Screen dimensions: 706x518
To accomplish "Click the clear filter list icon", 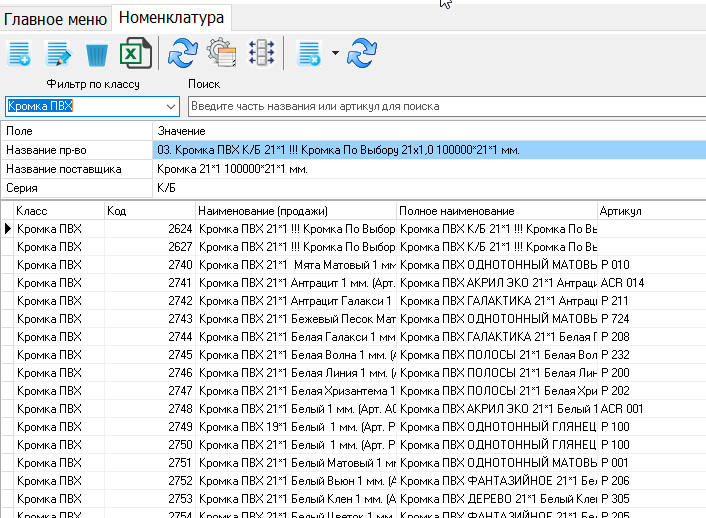I will tap(309, 54).
